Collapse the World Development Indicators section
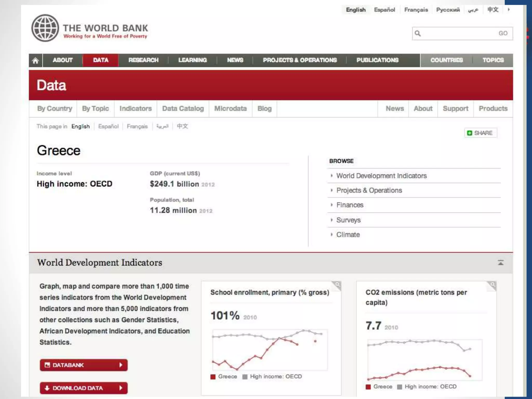This screenshot has height=399, width=532. tap(501, 263)
